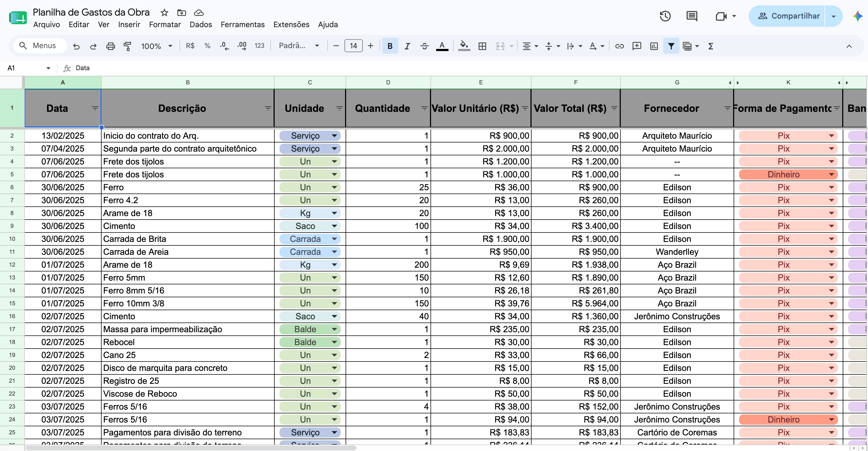Star the document title
Image resolution: width=868 pixels, height=451 pixels.
(x=164, y=13)
